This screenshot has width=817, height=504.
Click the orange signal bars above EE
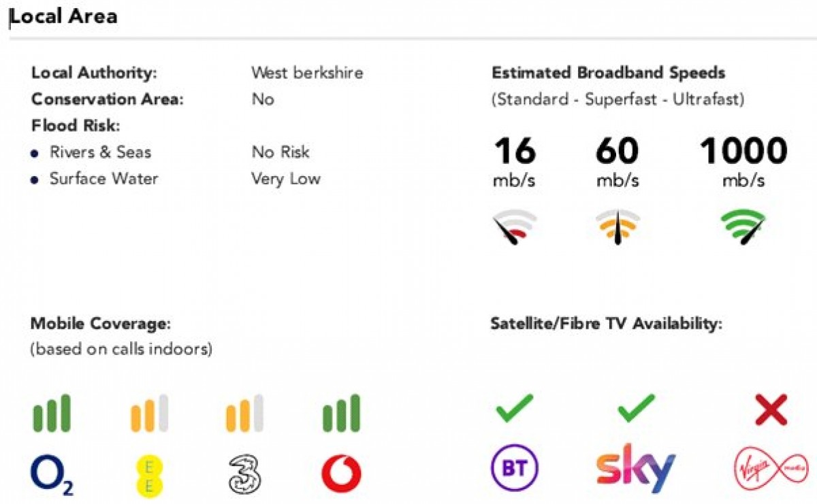(x=149, y=414)
